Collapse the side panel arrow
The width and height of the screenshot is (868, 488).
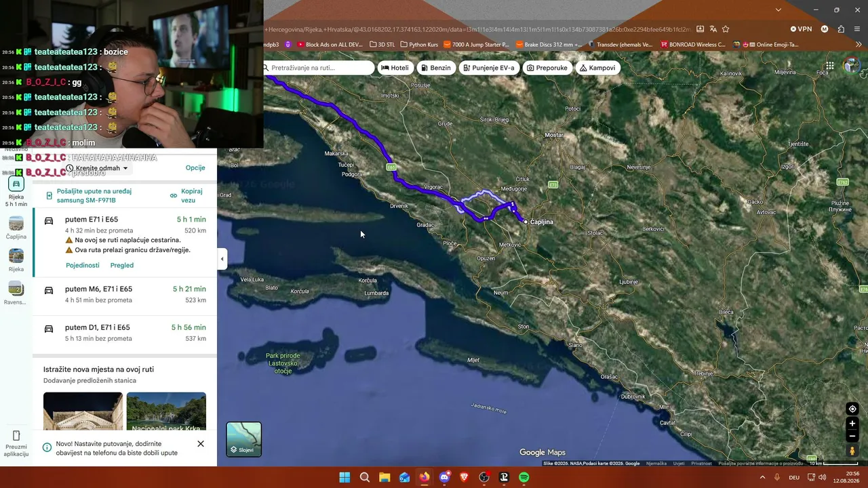222,258
